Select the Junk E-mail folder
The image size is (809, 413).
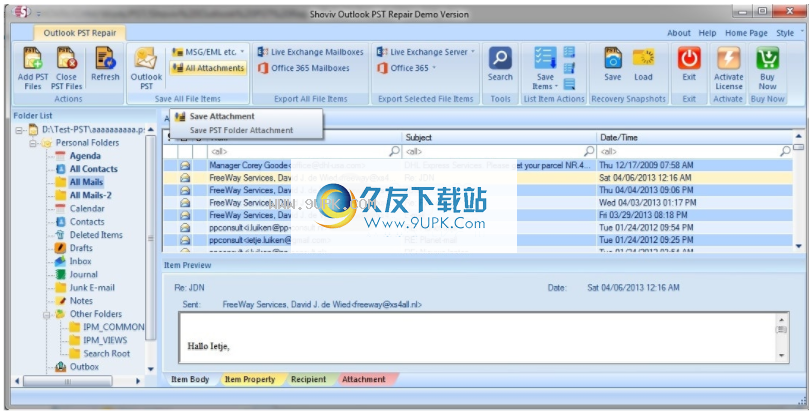coord(92,288)
